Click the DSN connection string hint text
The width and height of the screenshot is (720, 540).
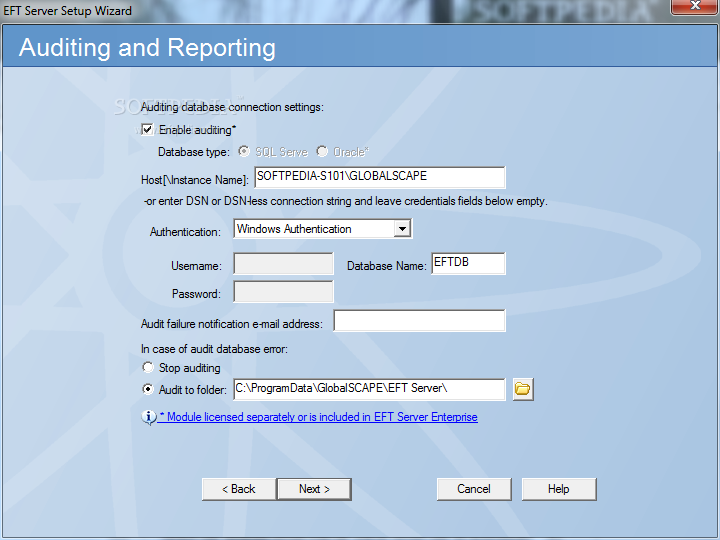point(346,201)
